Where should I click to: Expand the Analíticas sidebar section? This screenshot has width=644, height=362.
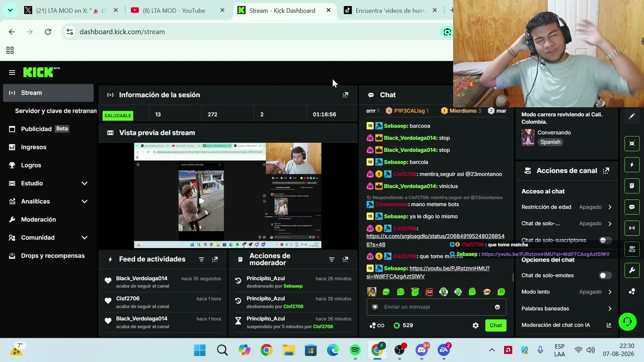85,202
